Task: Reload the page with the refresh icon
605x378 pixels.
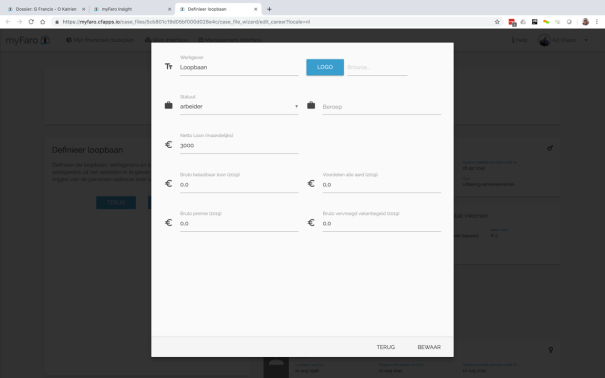Action: click(31, 22)
